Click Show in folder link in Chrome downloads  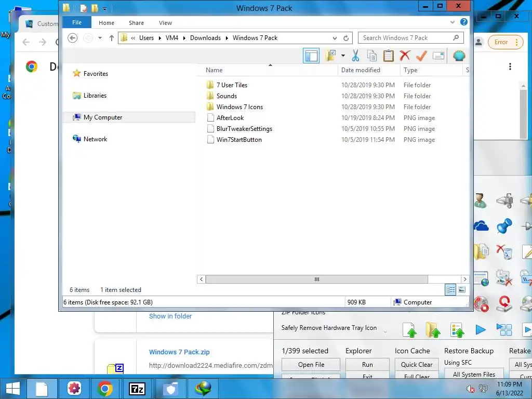(170, 316)
